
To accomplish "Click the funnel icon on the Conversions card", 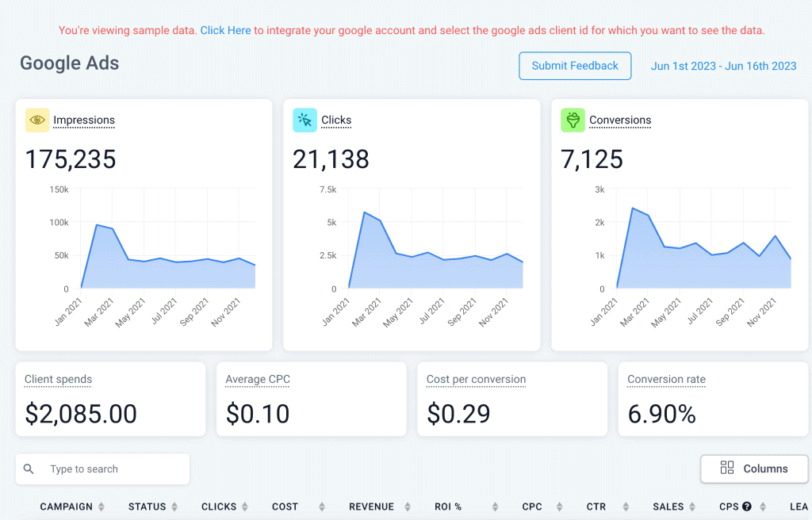I will pyautogui.click(x=573, y=120).
